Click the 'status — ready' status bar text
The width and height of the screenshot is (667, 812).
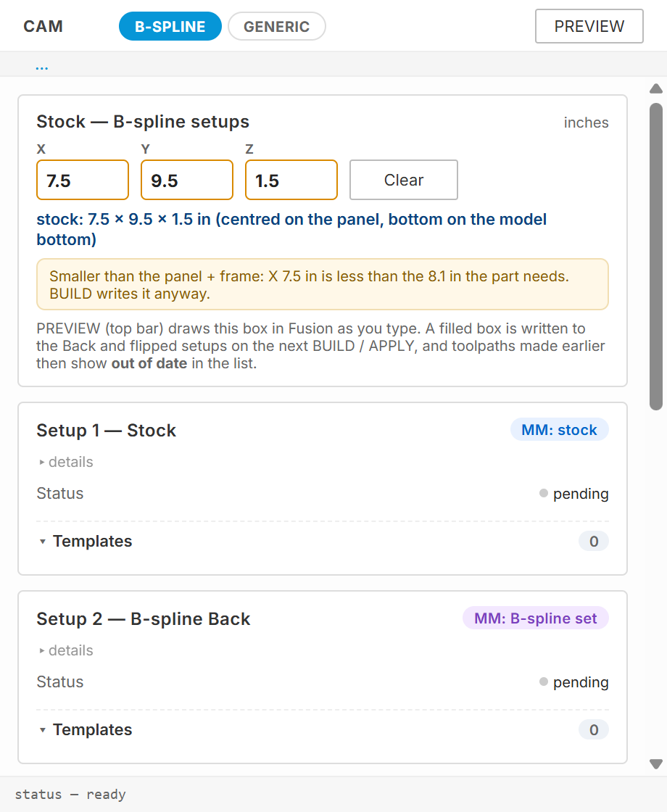point(70,794)
